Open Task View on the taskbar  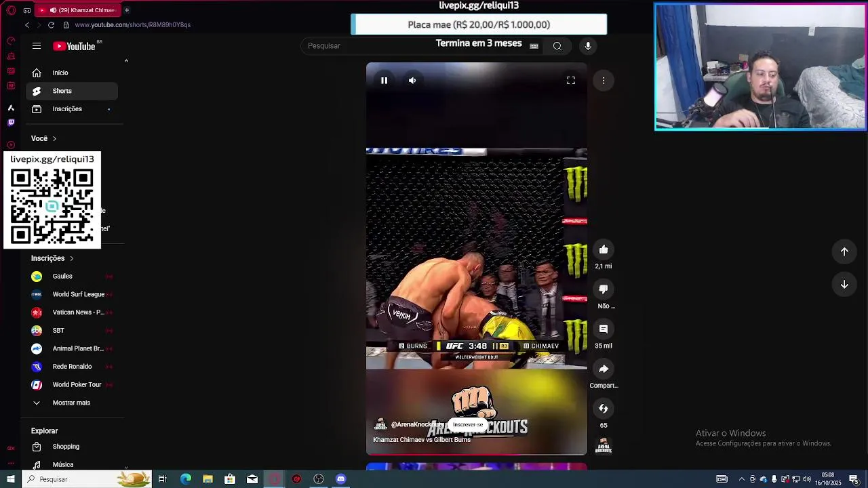163,479
